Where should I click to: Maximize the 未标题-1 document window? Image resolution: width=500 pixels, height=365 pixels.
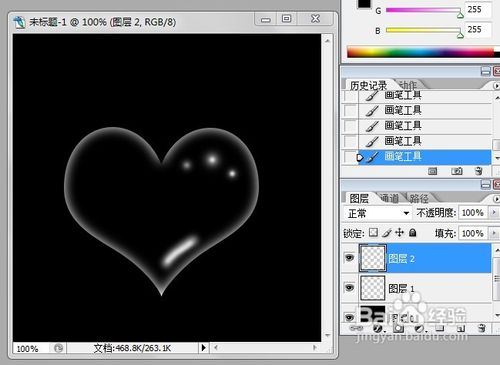click(286, 19)
